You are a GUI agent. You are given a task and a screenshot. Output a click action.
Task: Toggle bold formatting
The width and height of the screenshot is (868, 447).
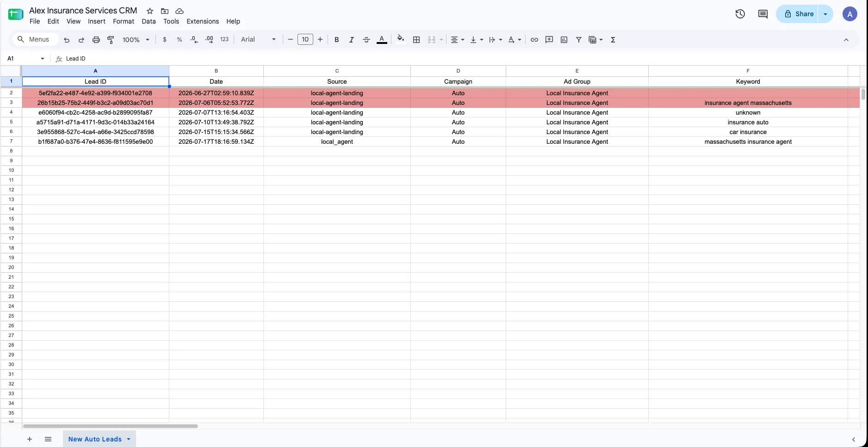point(337,40)
